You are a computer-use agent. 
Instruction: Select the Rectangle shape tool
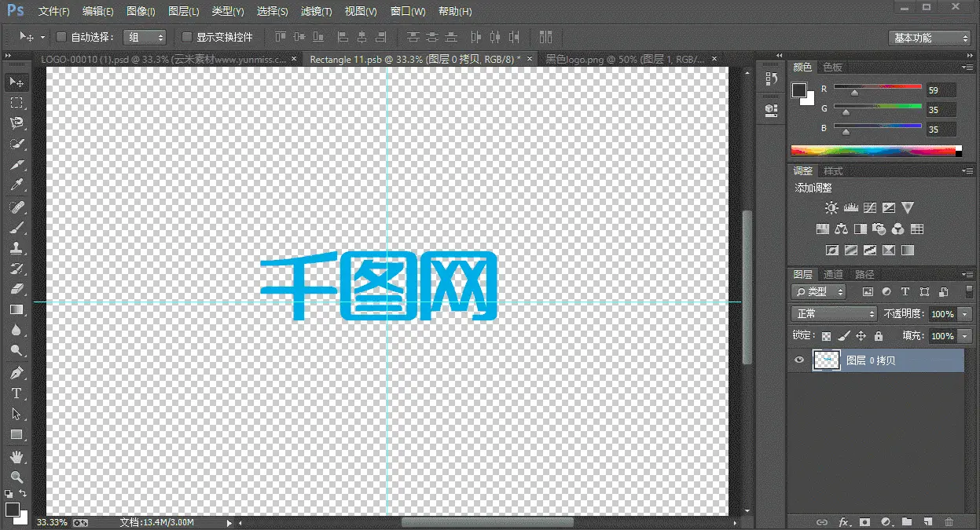[x=16, y=434]
